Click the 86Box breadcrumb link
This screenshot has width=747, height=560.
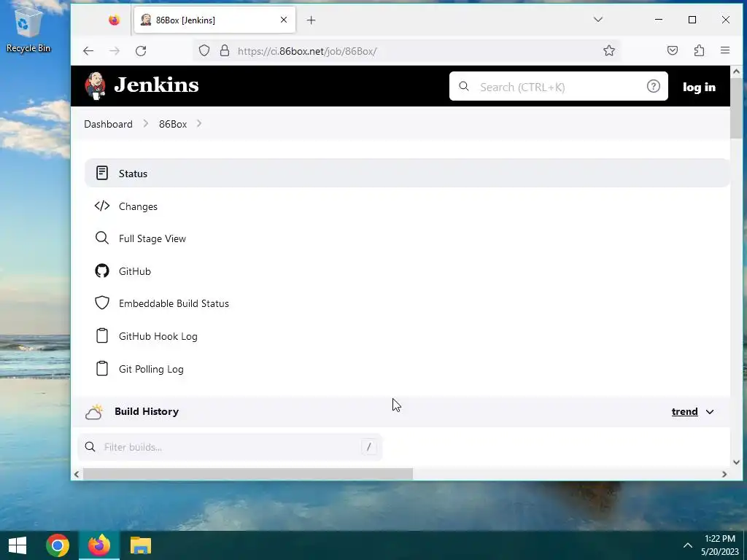tap(173, 124)
